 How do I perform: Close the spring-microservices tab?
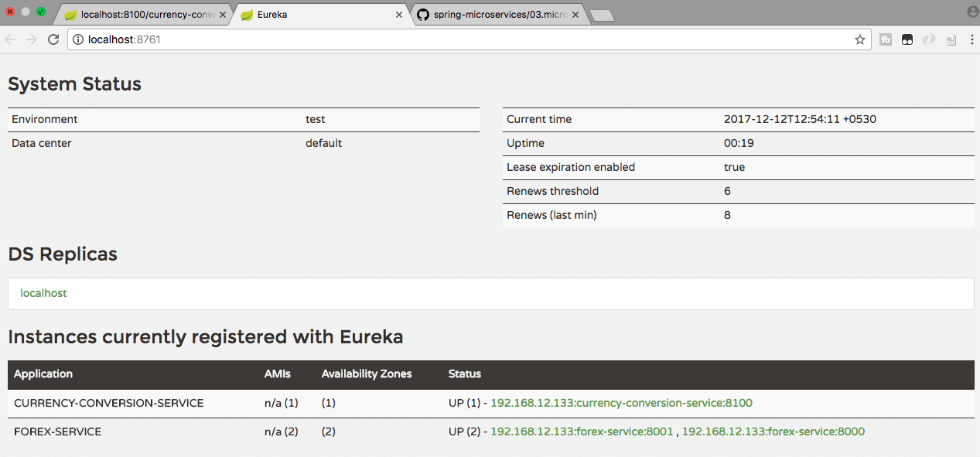575,14
